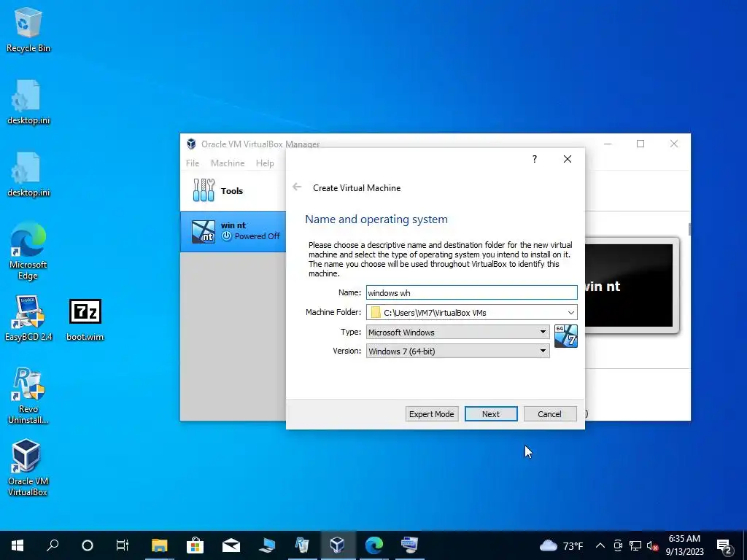This screenshot has width=747, height=560.
Task: Select the win nt virtual machine entry
Action: 233,231
